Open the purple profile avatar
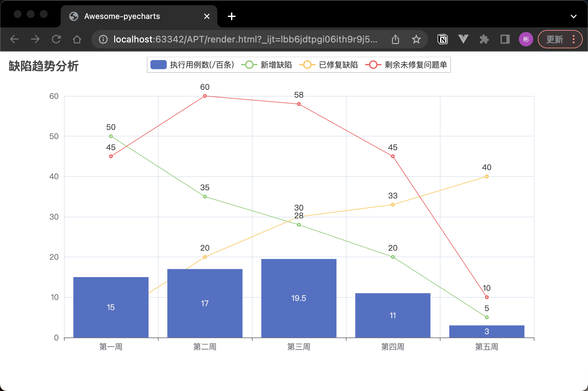 point(526,39)
